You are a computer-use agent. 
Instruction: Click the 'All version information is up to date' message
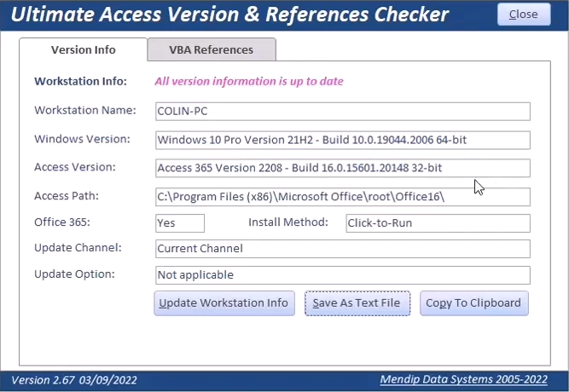click(249, 81)
